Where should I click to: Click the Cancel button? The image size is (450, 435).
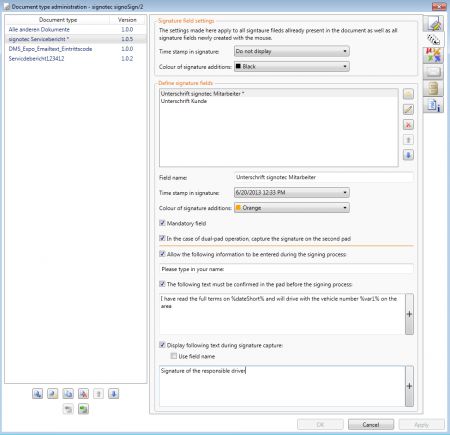pyautogui.click(x=371, y=425)
